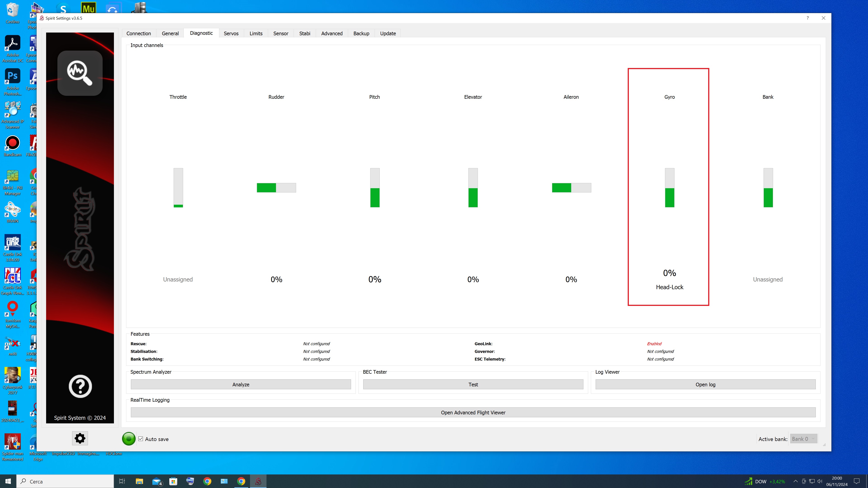Screen dimensions: 868x488
Task: Click Open Advanced Flight Viewer button
Action: pos(473,412)
